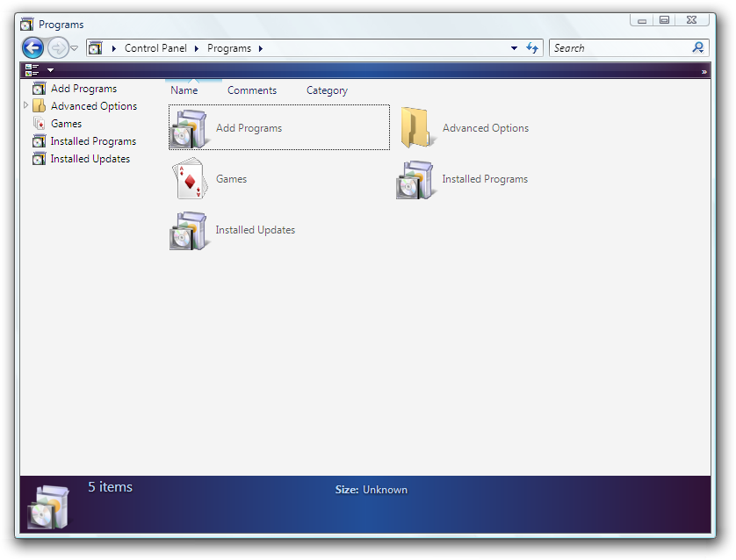Open the address bar history dropdown

click(x=514, y=48)
